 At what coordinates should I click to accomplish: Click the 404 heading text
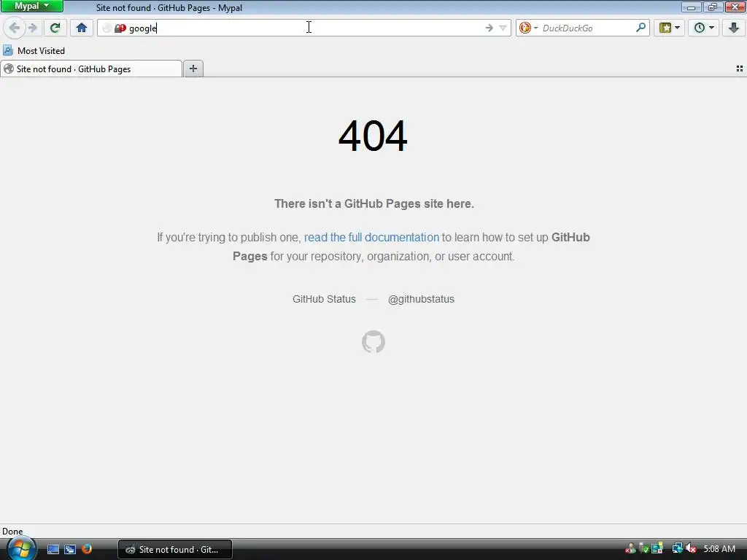coord(373,136)
